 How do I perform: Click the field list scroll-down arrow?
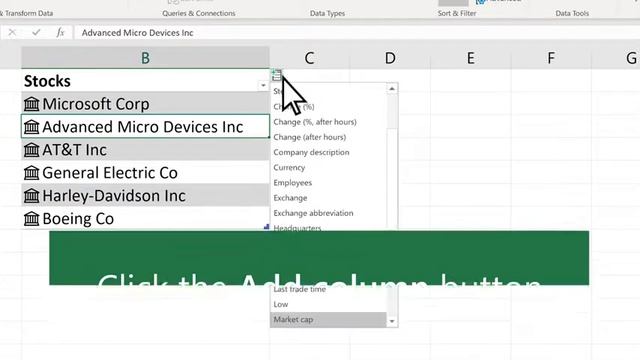click(x=392, y=321)
